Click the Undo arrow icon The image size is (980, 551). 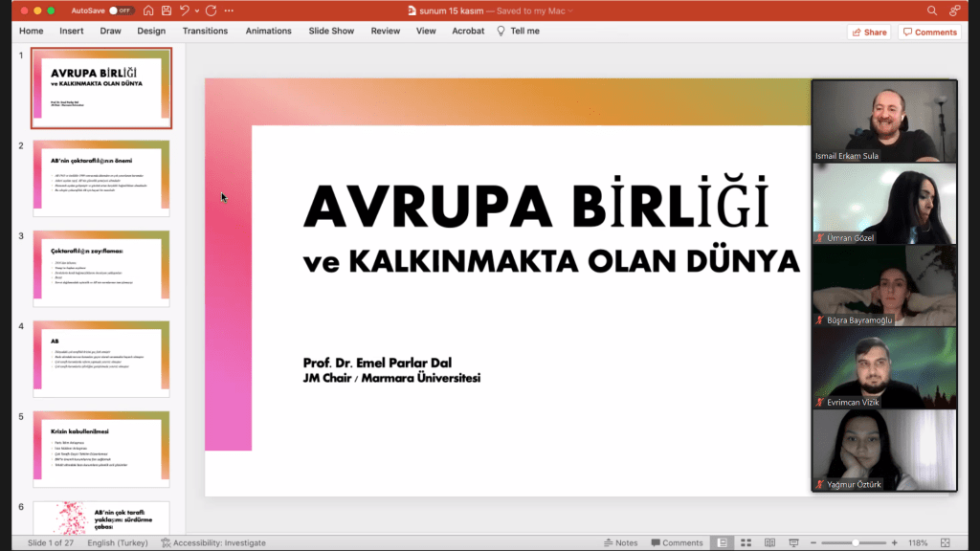pos(185,11)
